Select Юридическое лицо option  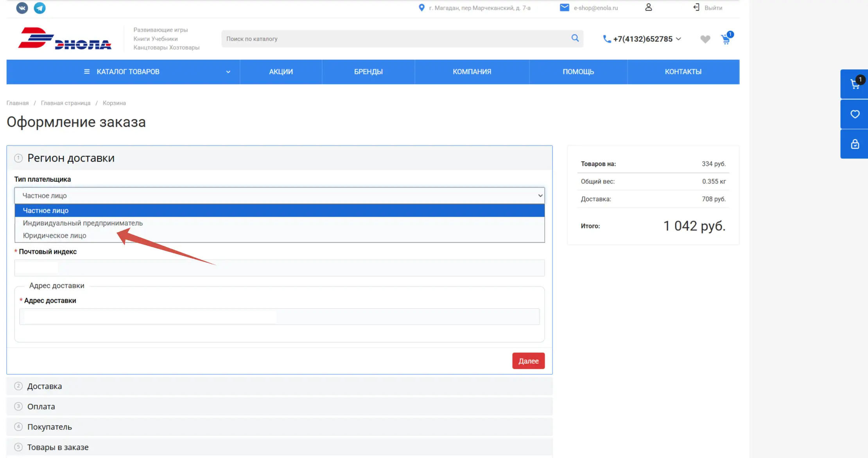[x=55, y=235]
